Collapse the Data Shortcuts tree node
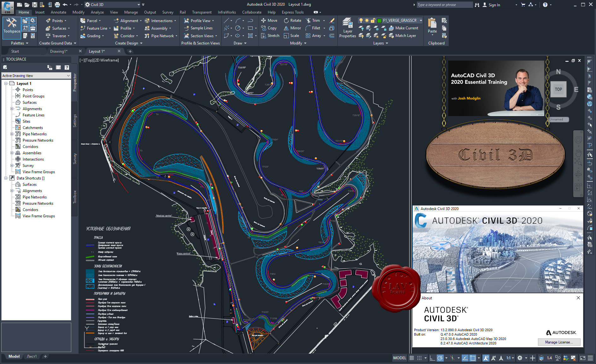This screenshot has height=364, width=596. point(6,178)
